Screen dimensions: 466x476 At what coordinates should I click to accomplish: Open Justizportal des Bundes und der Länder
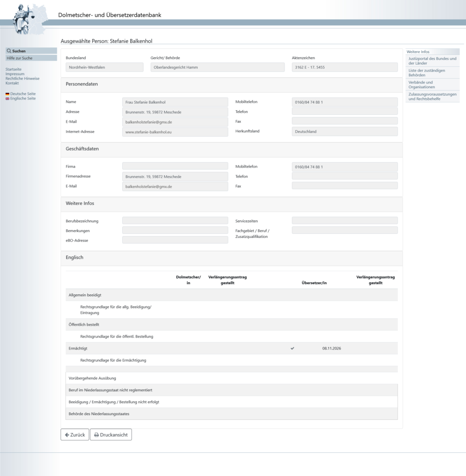tap(432, 61)
